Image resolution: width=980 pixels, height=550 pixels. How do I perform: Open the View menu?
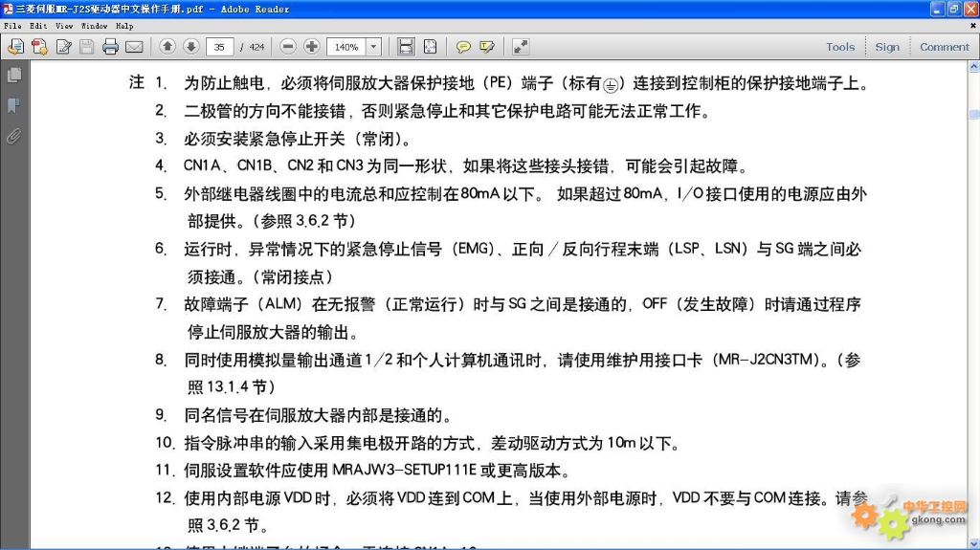64,26
